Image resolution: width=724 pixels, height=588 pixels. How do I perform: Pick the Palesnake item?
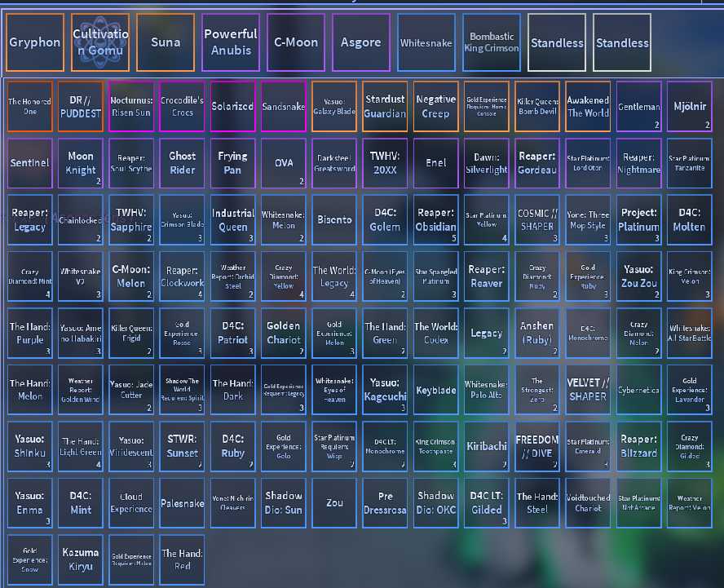(x=182, y=503)
